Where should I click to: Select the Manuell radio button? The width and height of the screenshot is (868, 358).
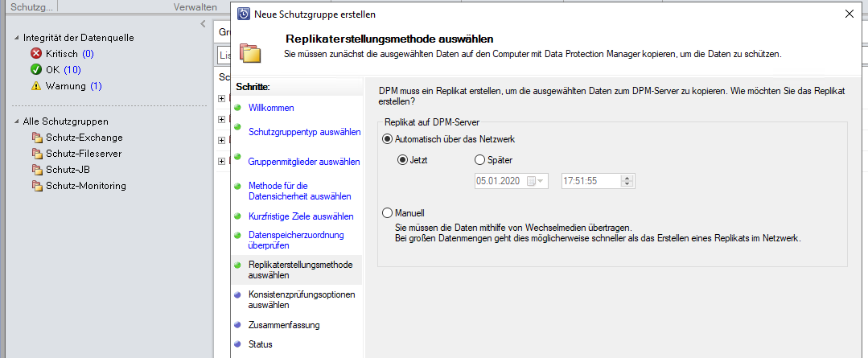point(388,213)
